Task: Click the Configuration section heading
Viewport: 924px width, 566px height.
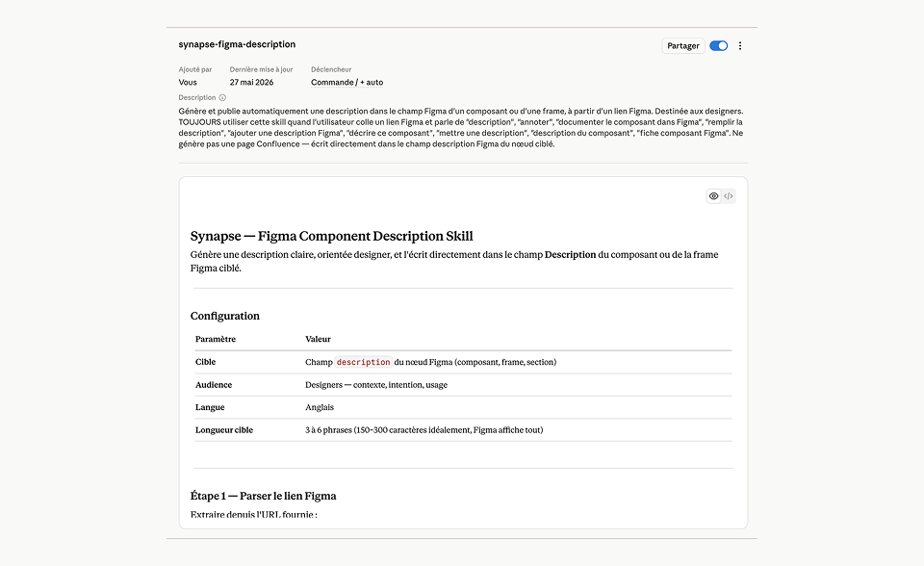Action: (225, 316)
